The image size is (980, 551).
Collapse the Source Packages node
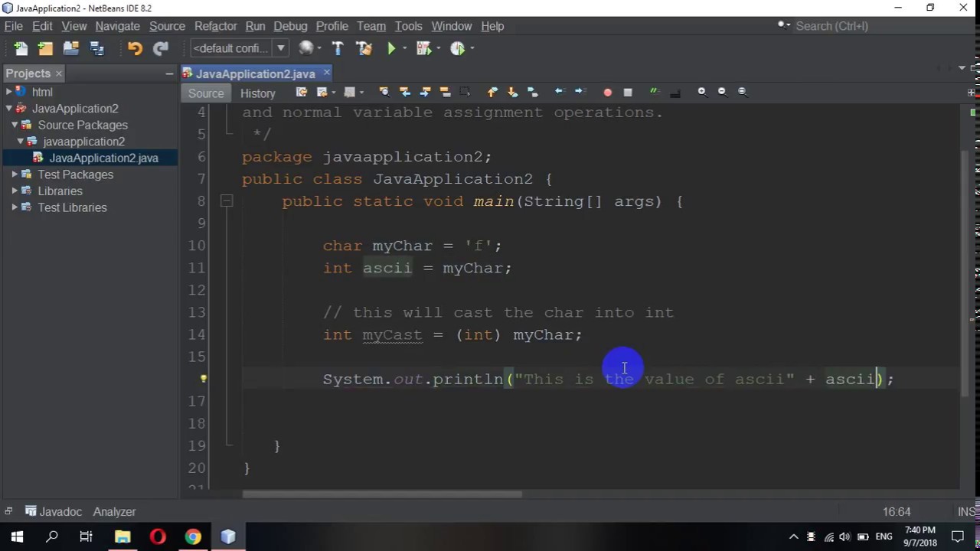tap(15, 125)
